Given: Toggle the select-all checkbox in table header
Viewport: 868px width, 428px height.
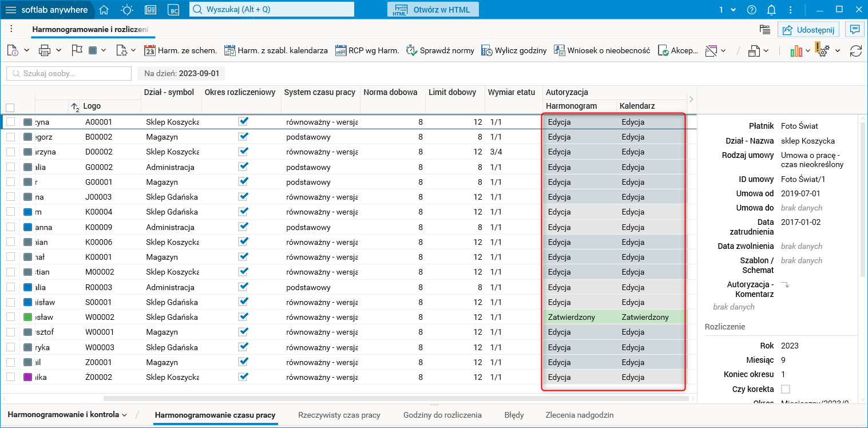Looking at the screenshot, I should tap(10, 107).
